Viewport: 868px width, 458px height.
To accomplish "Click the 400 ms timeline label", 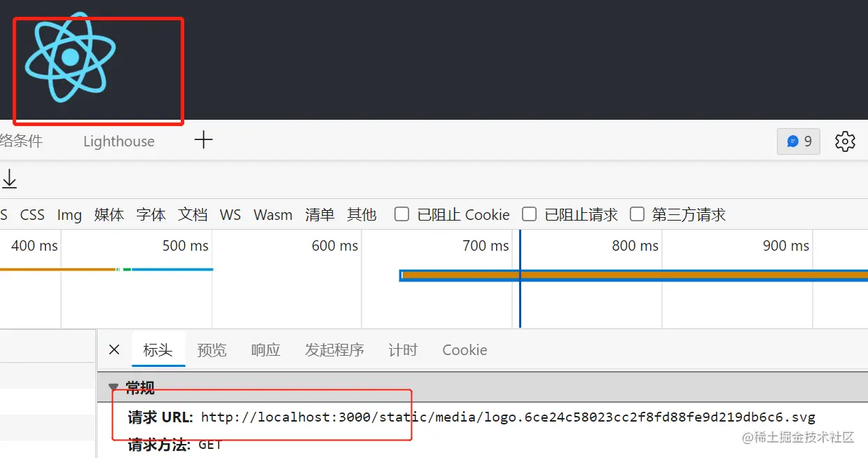I will click(x=34, y=246).
